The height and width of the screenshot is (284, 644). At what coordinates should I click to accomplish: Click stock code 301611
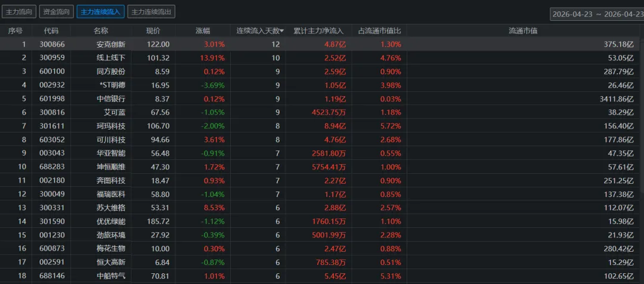pyautogui.click(x=52, y=126)
